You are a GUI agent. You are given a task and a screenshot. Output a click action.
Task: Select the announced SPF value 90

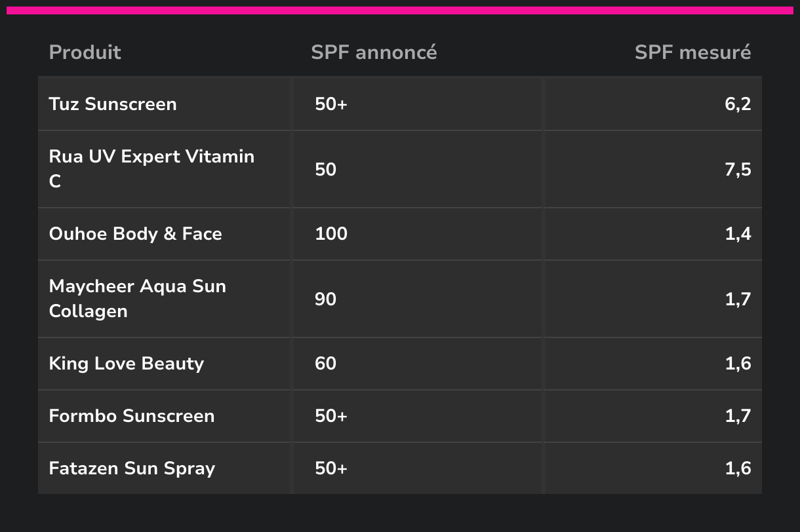325,299
